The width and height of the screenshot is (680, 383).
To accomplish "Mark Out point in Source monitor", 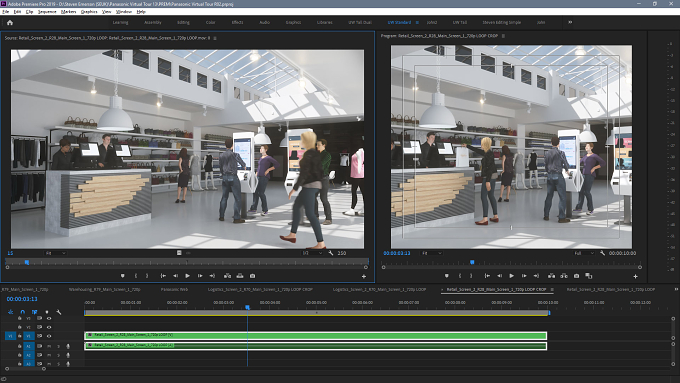I will coord(147,276).
